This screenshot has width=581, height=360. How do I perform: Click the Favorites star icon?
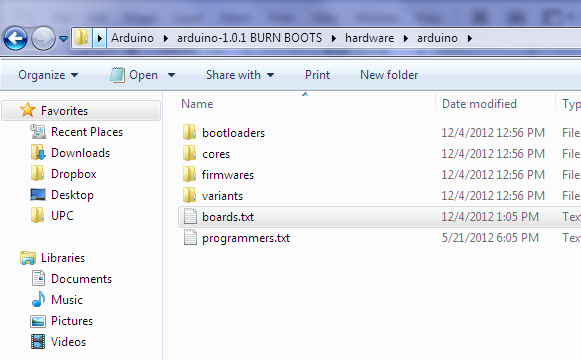click(x=28, y=110)
